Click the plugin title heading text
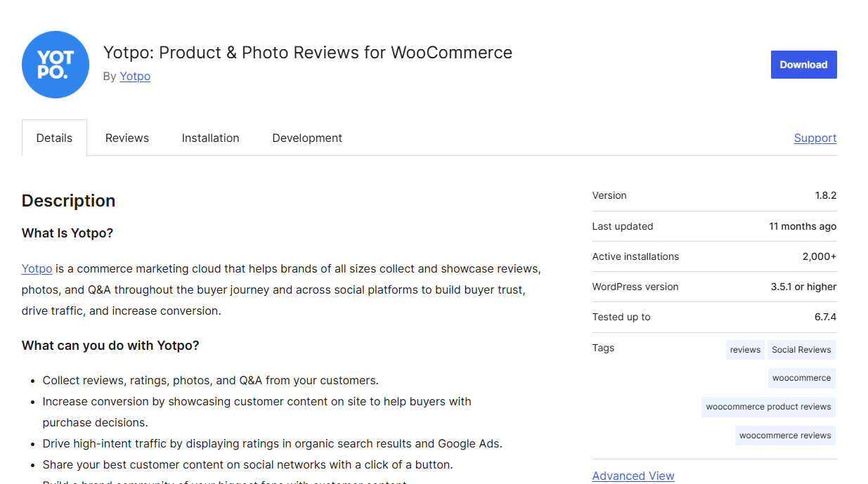The image size is (868, 484). coord(307,53)
